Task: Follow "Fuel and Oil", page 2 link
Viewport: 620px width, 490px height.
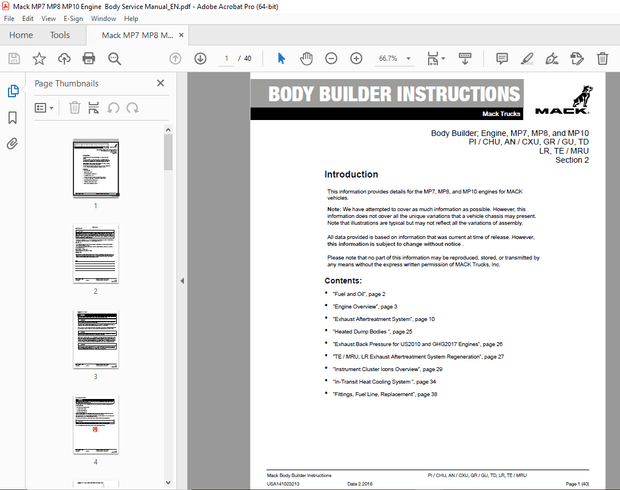Action: pos(359,294)
